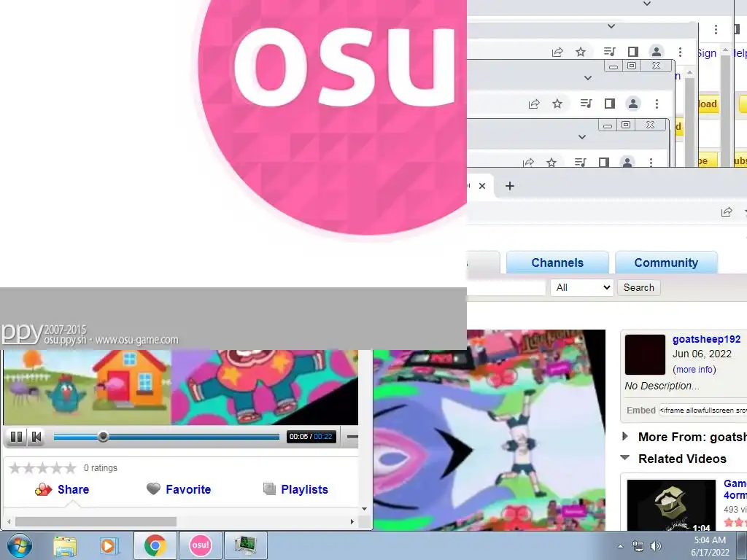This screenshot has height=560, width=747.
Task: Click tab search chevron in topmost background Chrome window
Action: pos(611,26)
